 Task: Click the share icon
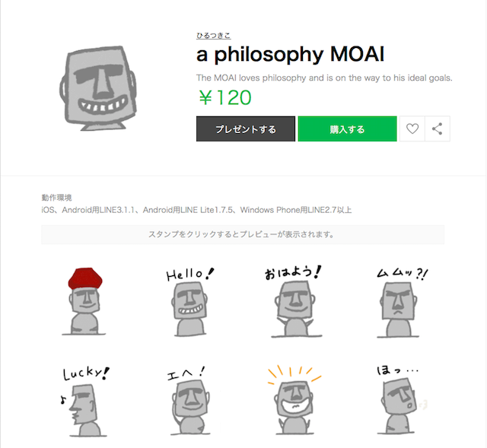click(438, 129)
